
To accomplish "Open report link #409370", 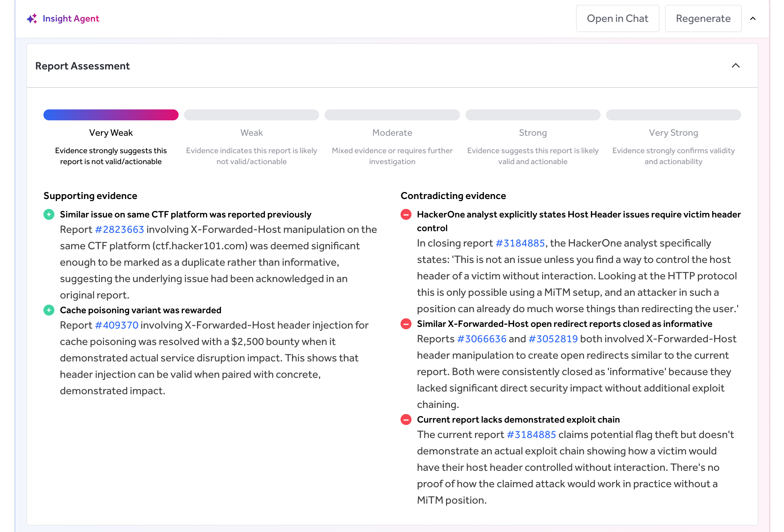I will (116, 325).
